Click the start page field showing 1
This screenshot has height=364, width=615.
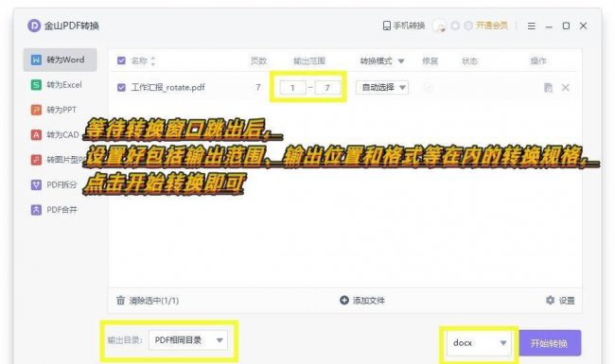coord(292,87)
